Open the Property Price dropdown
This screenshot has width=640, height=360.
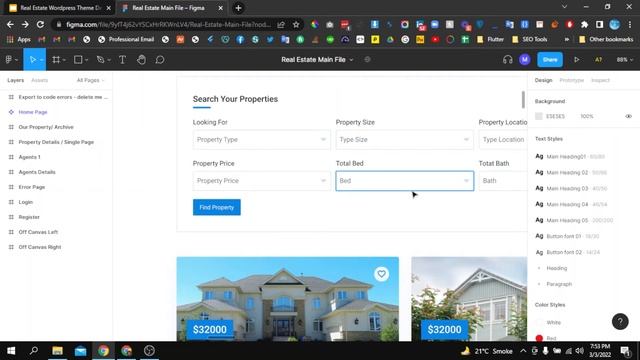[x=261, y=180]
